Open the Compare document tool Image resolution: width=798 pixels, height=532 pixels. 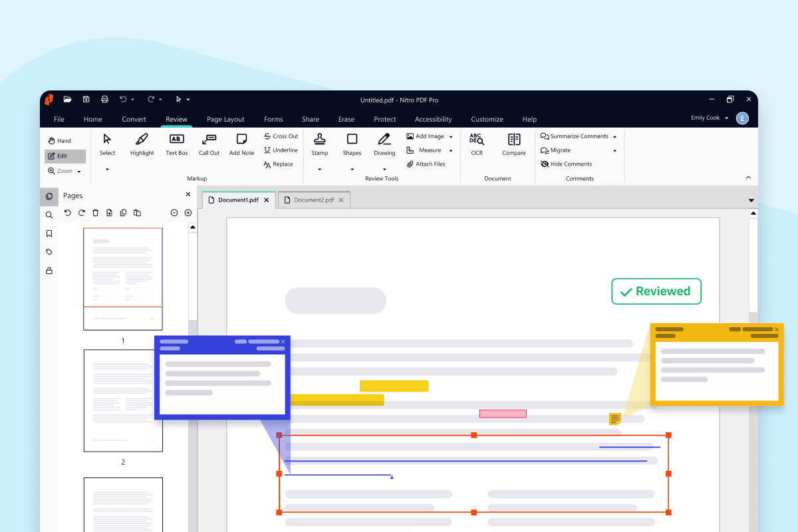(513, 144)
